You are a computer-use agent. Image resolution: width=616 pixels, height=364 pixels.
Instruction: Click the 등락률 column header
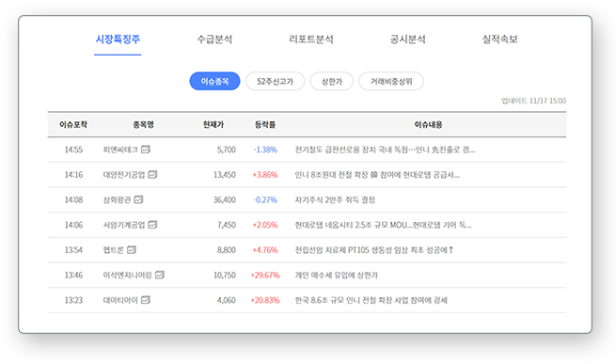click(265, 124)
